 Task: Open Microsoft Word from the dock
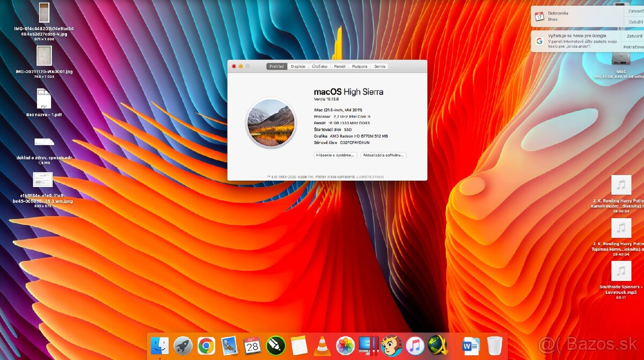[471, 346]
